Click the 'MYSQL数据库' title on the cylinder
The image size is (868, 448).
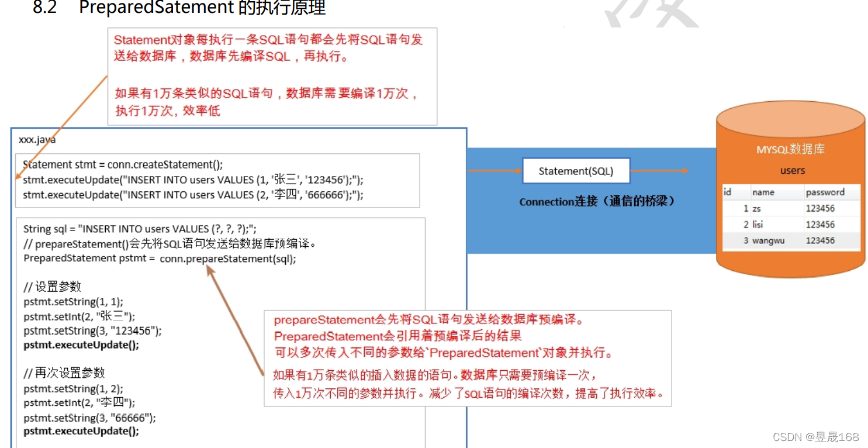[791, 150]
